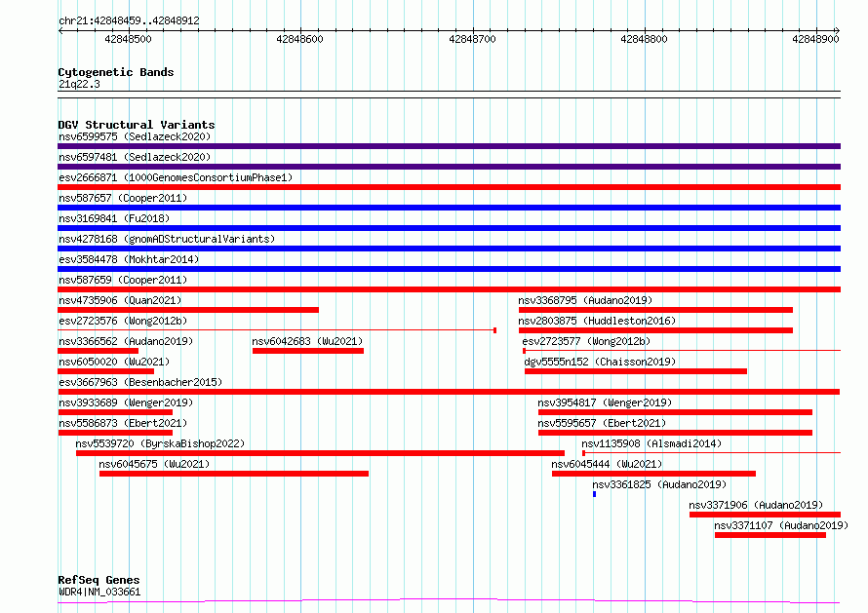Click nsv5539720 (ByrskaBishop2022) label
This screenshot has height=613, width=868.
pyautogui.click(x=160, y=443)
